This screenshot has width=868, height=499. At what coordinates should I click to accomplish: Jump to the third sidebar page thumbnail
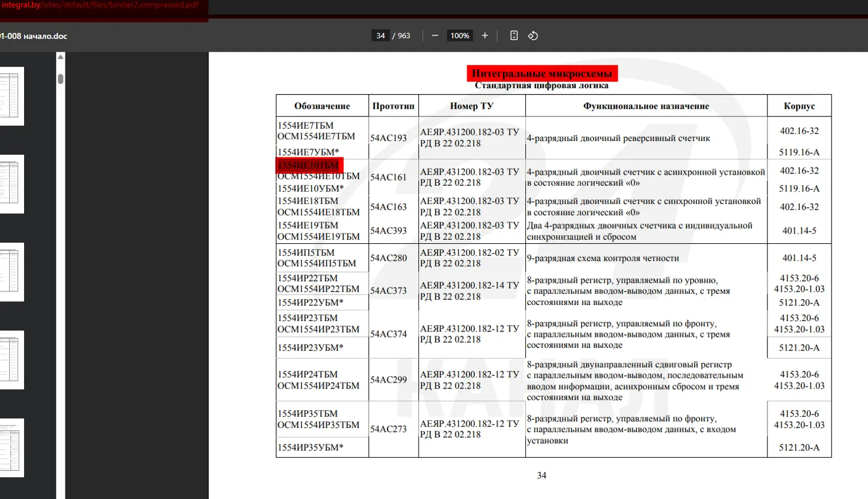pyautogui.click(x=11, y=272)
